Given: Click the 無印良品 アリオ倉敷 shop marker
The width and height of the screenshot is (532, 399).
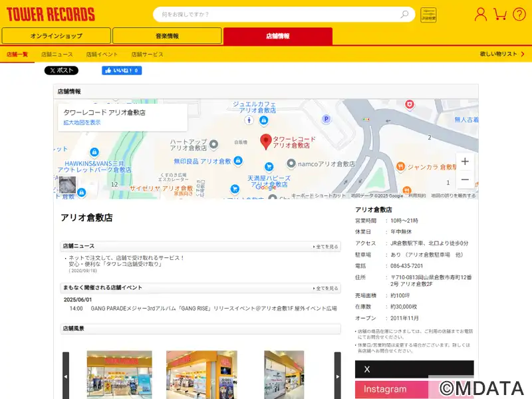Looking at the screenshot, I should pyautogui.click(x=238, y=160).
